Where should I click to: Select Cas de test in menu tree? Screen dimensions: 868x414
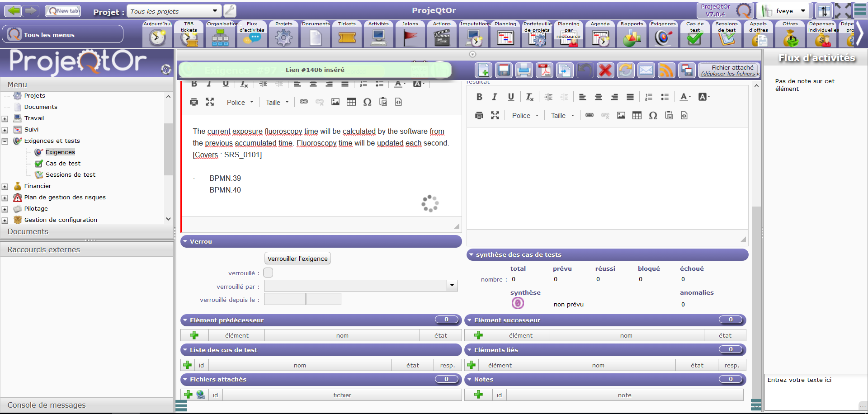(63, 164)
